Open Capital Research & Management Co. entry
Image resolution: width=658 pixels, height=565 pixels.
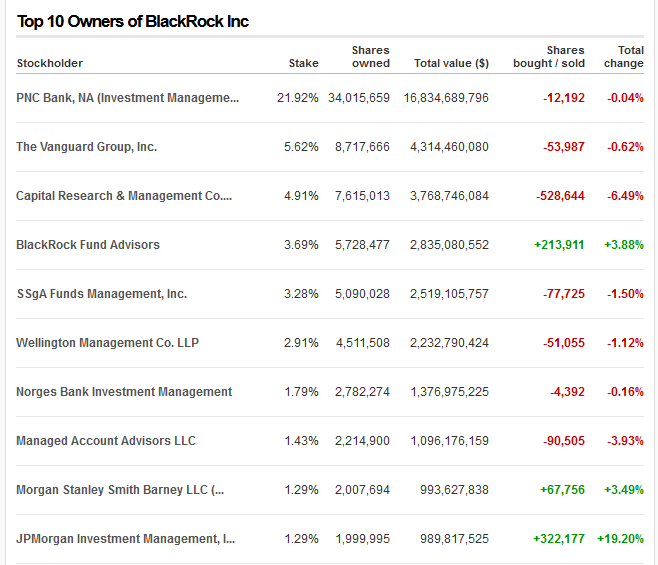124,196
